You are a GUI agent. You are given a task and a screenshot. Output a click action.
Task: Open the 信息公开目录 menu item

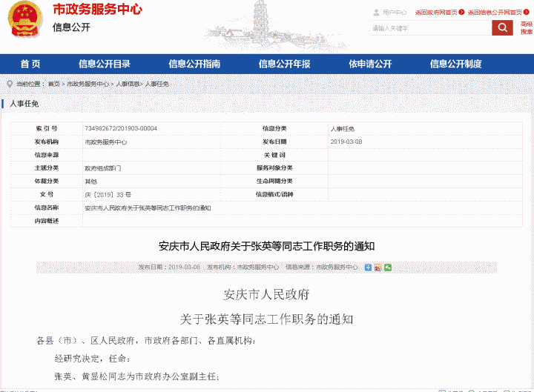tap(105, 64)
